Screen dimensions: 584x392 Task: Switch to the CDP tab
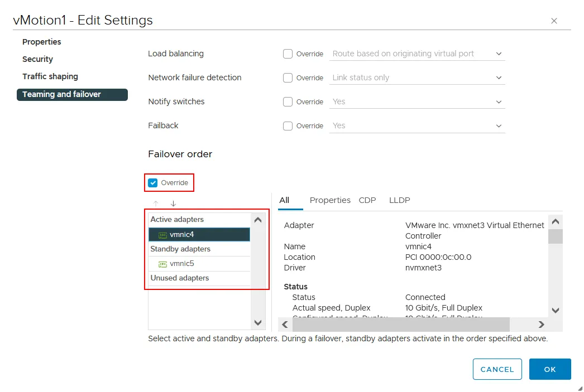click(367, 200)
